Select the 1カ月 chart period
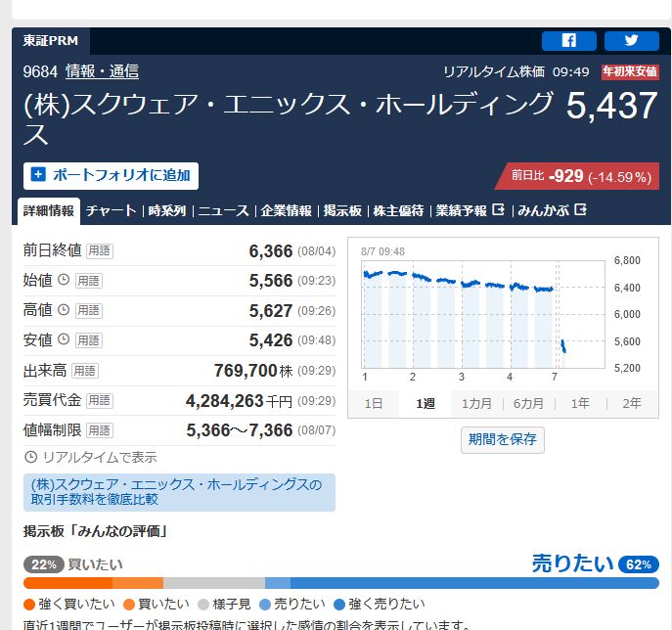 tap(476, 404)
